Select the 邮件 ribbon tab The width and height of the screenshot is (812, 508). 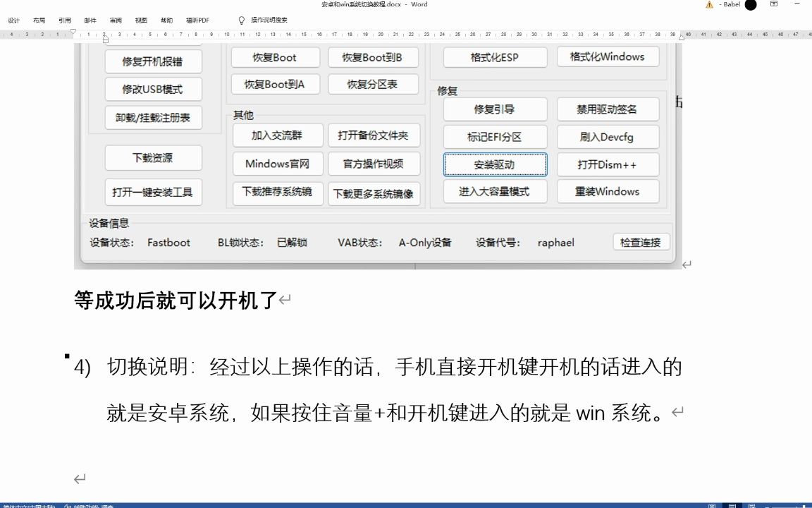pos(89,20)
